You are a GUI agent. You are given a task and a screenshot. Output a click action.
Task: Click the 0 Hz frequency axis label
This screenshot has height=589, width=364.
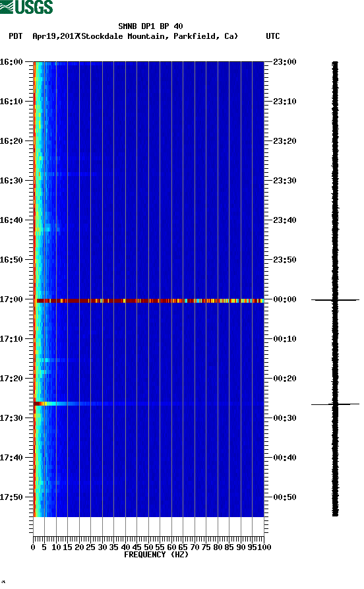pyautogui.click(x=33, y=547)
